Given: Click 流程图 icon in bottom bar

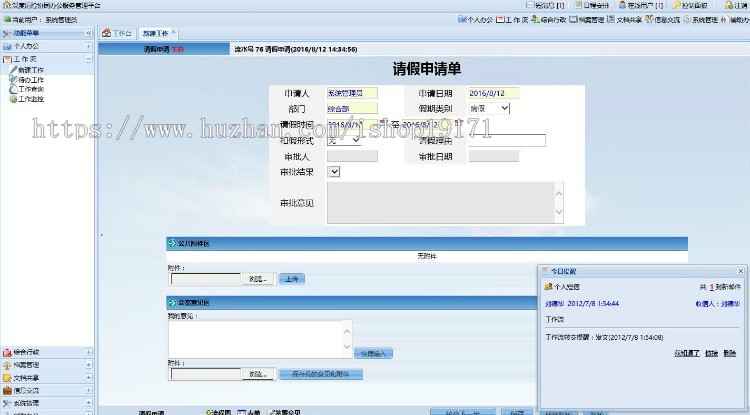Looking at the screenshot, I should coord(209,412).
